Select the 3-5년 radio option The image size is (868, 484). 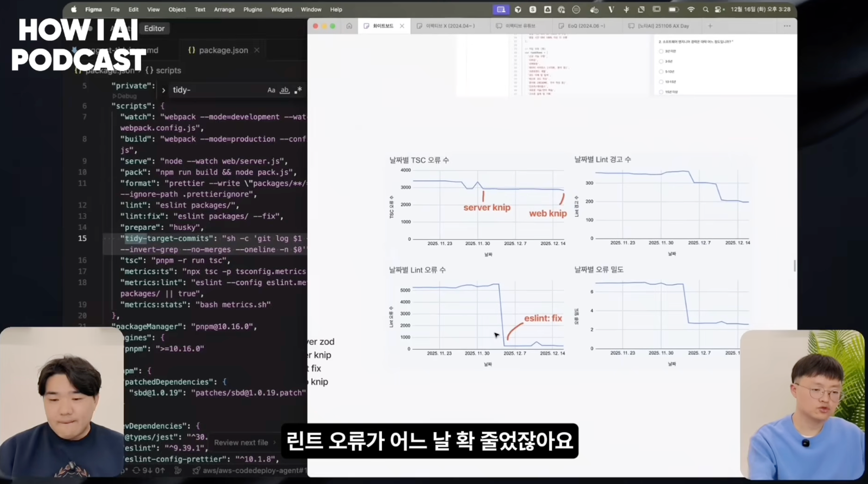pos(661,61)
